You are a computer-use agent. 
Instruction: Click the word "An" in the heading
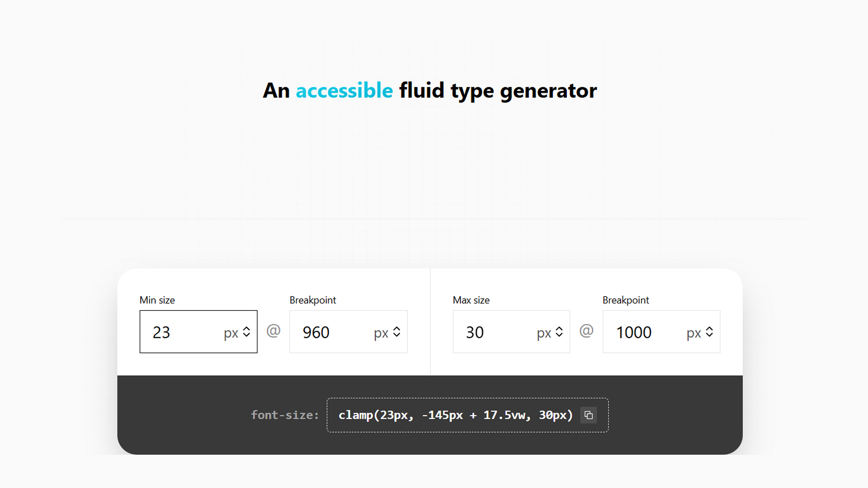coord(276,90)
